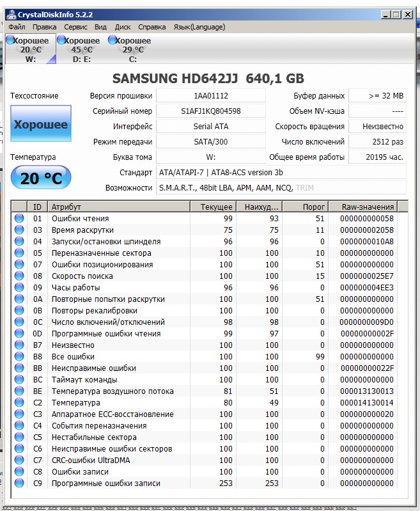Image resolution: width=420 pixels, height=511 pixels.
Task: Click the CrystalDiskInfo title bar app icon
Action: click(x=12, y=15)
